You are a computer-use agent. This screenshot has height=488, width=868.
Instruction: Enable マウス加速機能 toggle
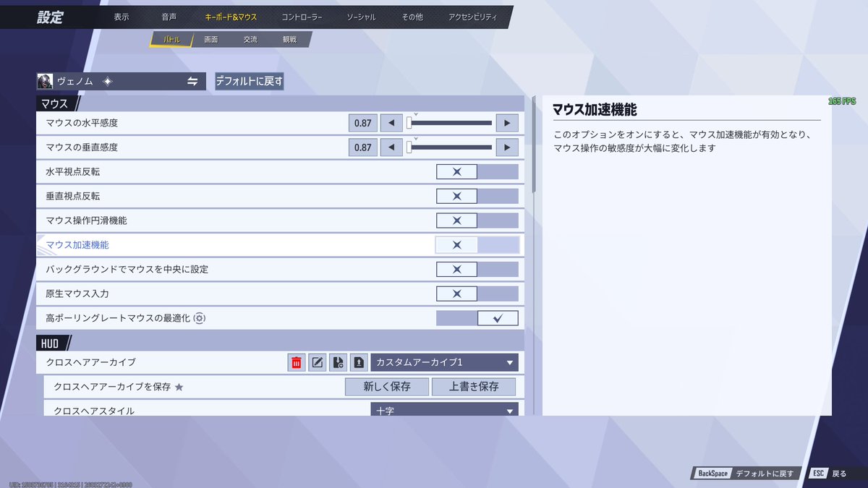tap(477, 245)
